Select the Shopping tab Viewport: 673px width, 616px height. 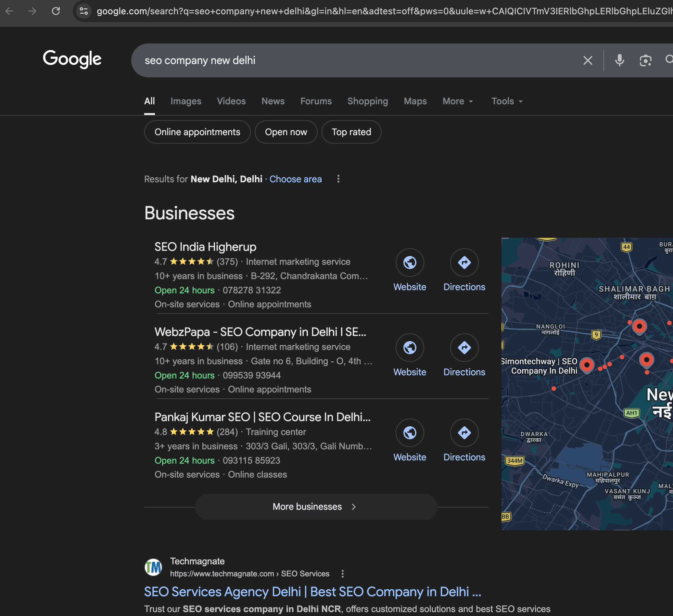[368, 101]
